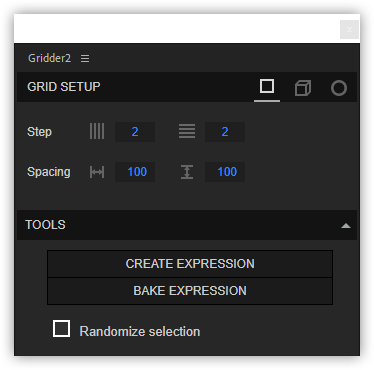
Task: Collapse the TOOLS section arrow
Action: coord(346,226)
